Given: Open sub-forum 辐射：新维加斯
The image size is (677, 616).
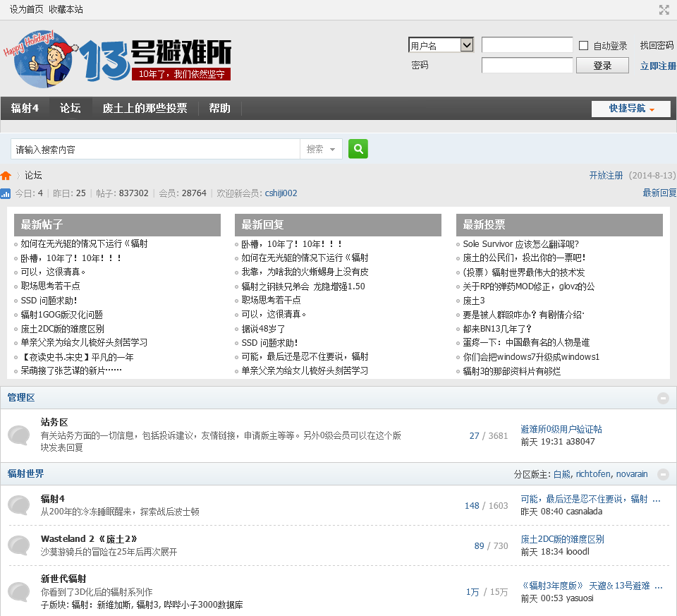Looking at the screenshot, I should pos(102,604).
